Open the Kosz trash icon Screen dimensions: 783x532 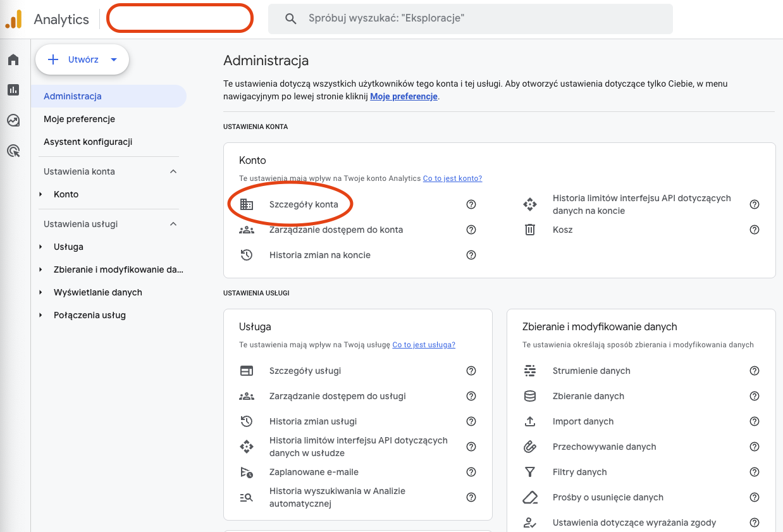click(x=530, y=230)
